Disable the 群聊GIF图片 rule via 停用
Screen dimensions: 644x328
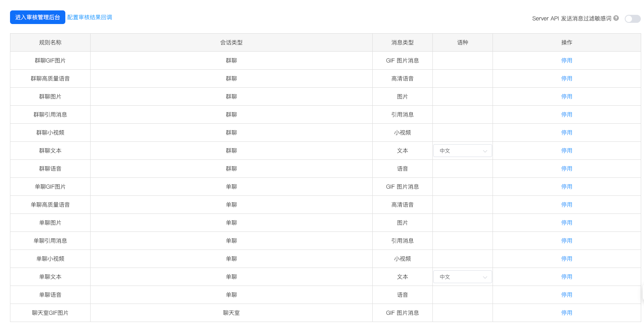click(567, 60)
